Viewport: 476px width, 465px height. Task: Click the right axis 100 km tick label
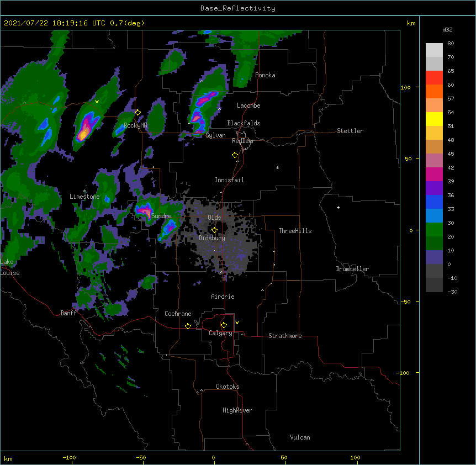405,87
